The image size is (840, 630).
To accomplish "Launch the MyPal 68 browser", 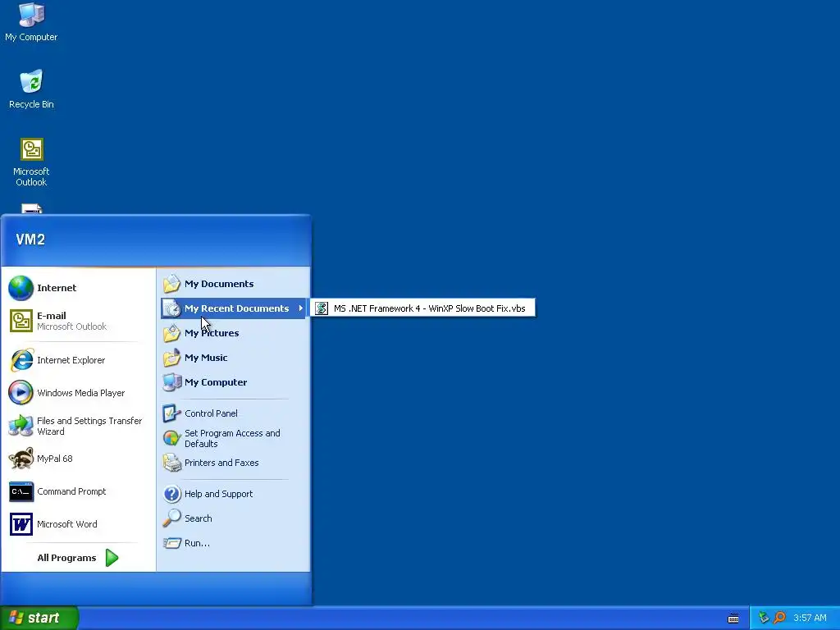I will click(x=78, y=459).
